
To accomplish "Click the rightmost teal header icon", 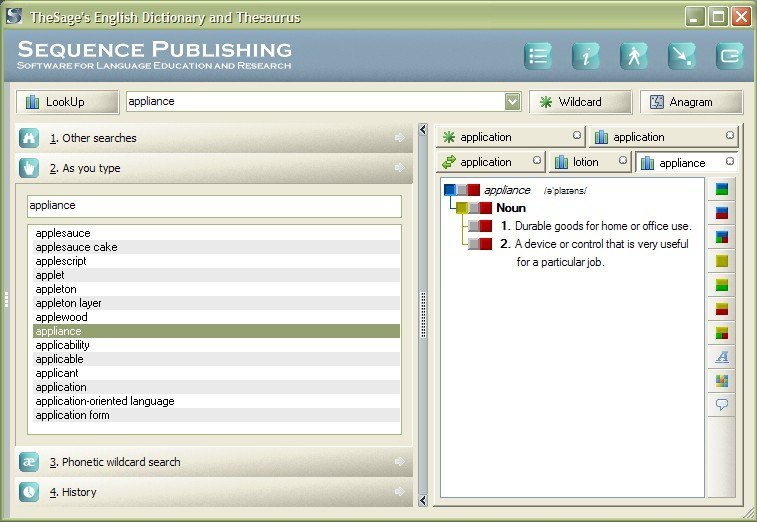I will (729, 56).
